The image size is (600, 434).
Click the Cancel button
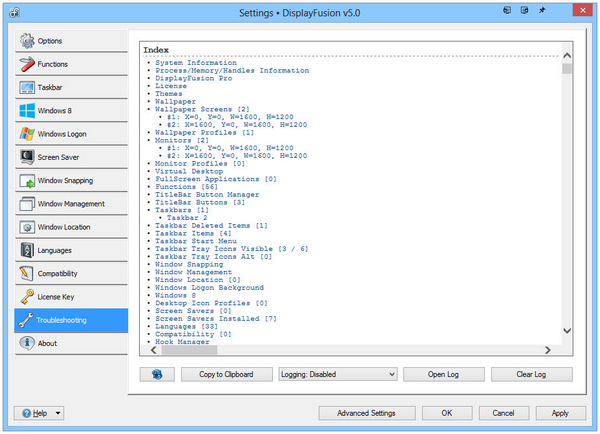tap(504, 413)
